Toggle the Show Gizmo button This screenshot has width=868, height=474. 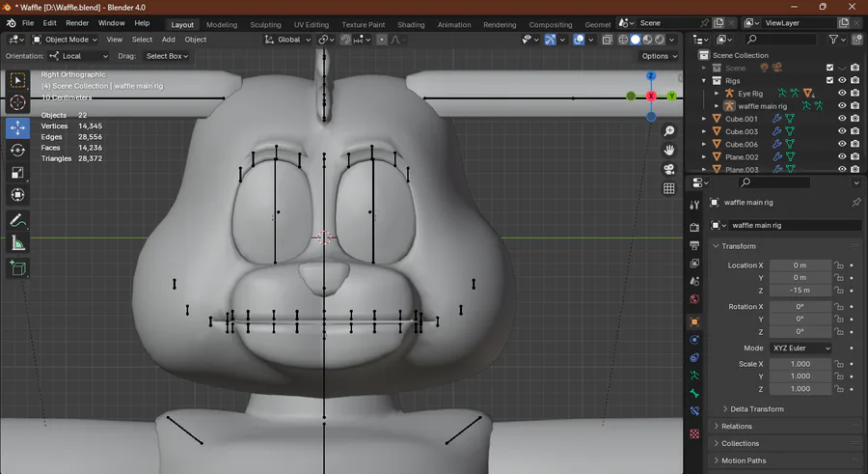click(550, 40)
